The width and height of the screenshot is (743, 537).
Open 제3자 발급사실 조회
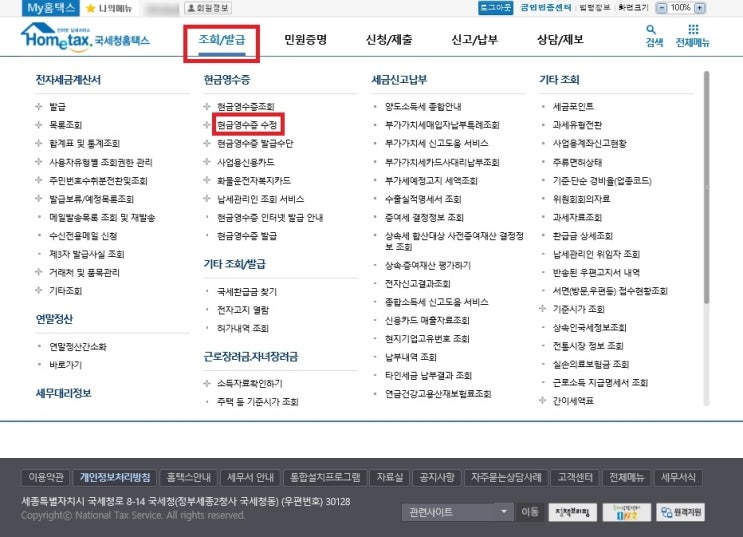pyautogui.click(x=87, y=255)
